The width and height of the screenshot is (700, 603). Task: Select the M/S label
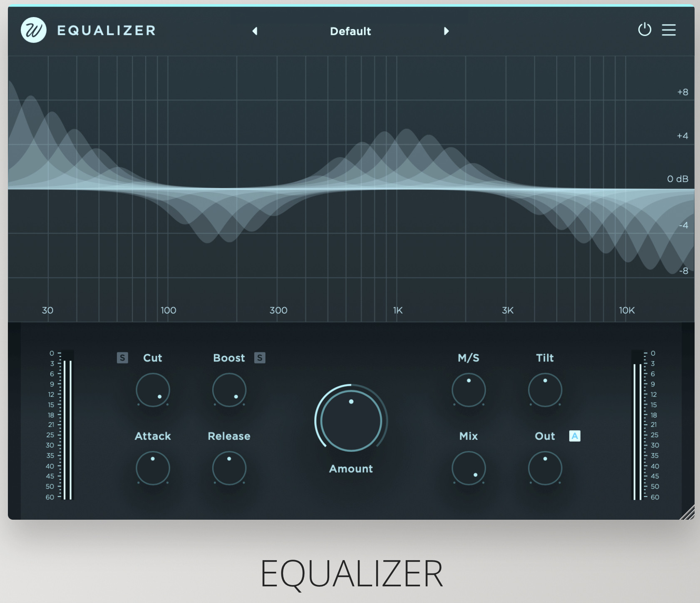pos(469,358)
